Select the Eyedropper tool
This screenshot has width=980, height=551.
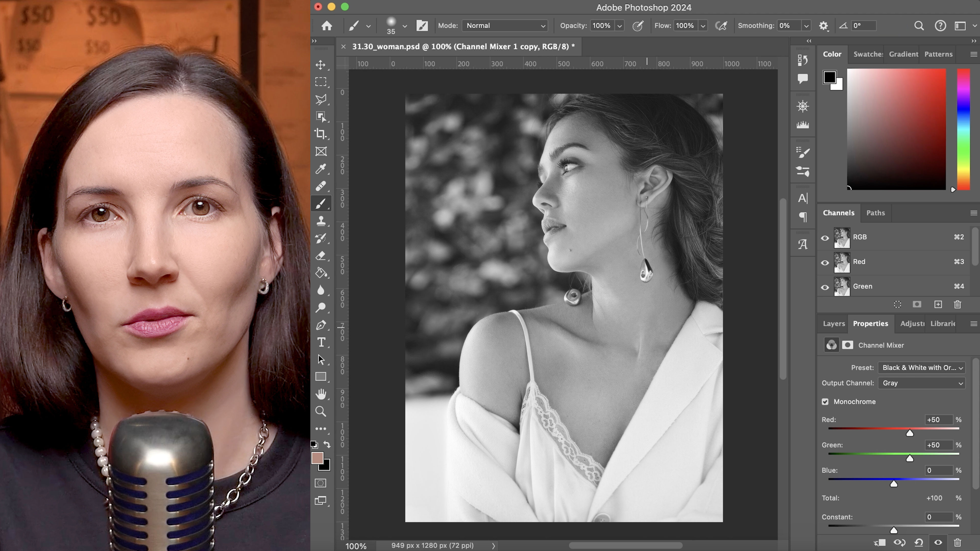pyautogui.click(x=321, y=169)
